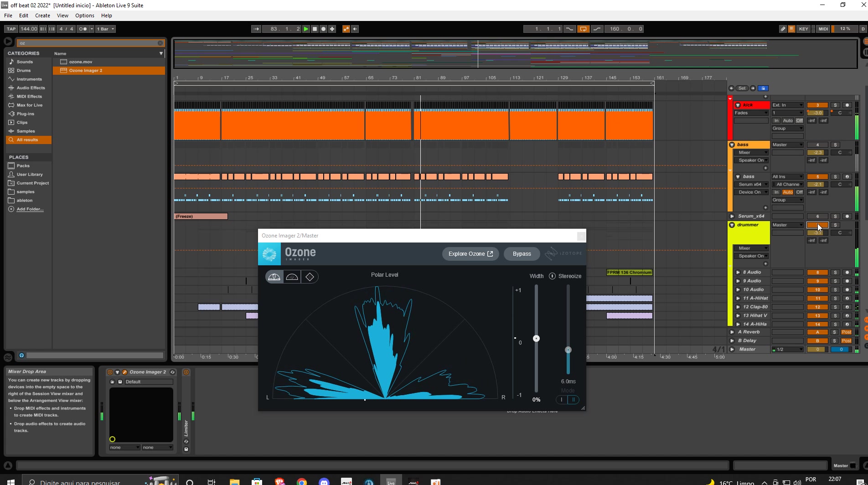The image size is (868, 485).
Task: Unfold the 12 Clap-80 track
Action: pos(738,307)
